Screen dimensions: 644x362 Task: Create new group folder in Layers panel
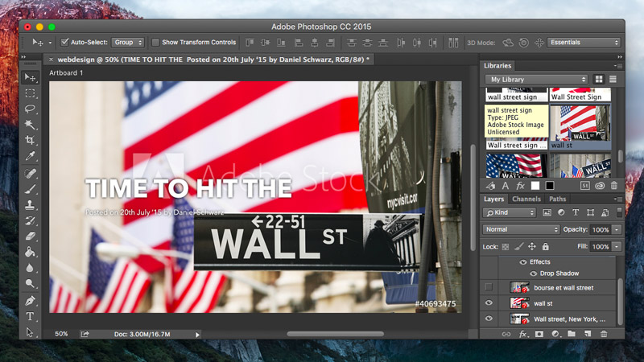pyautogui.click(x=572, y=334)
